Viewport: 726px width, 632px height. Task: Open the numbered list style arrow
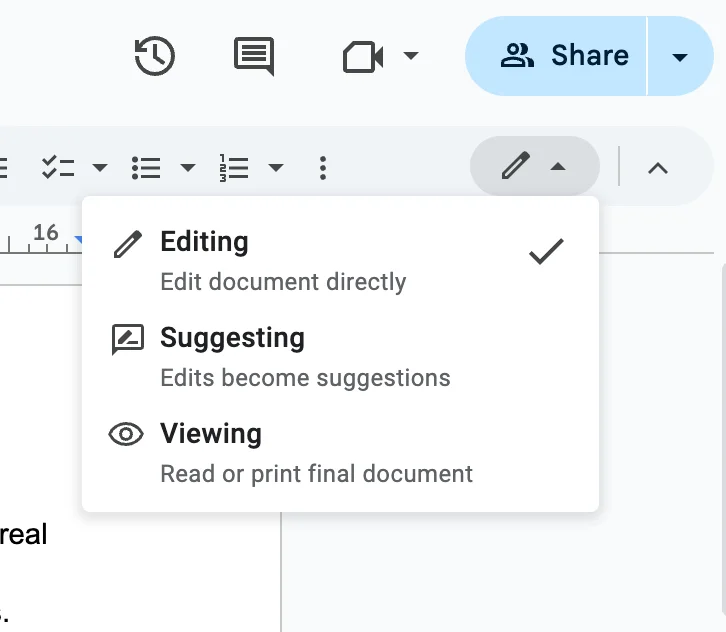coord(276,168)
